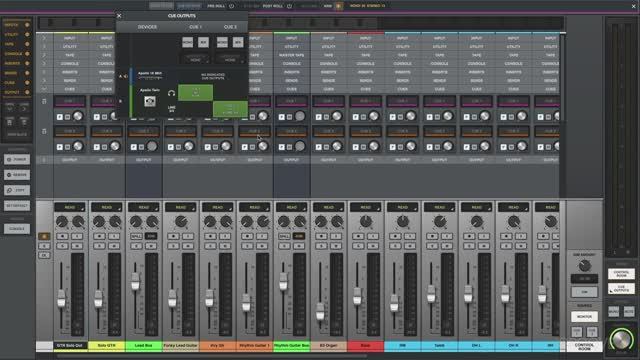The image size is (640, 360).
Task: Click the orange icon in top bar
Action: click(338, 6)
